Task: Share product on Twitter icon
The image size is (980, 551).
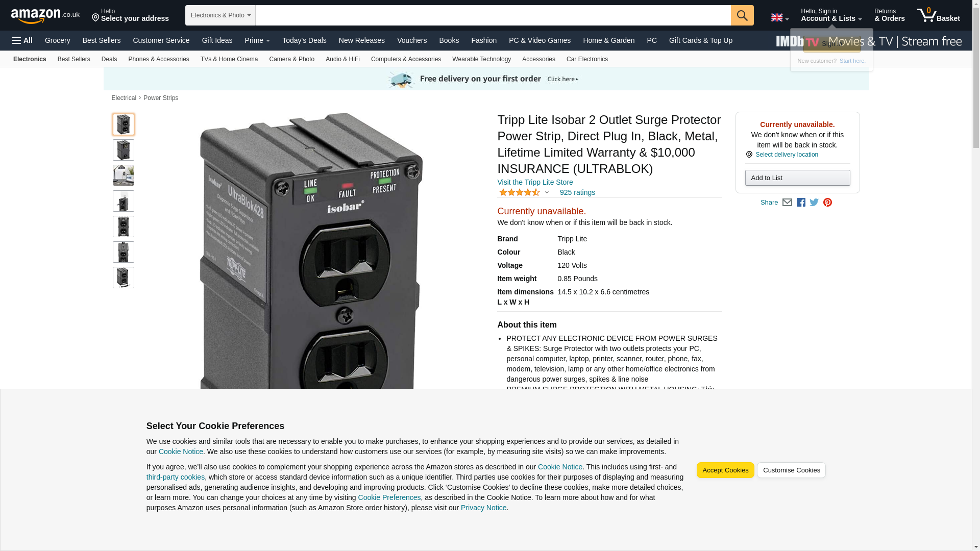Action: pyautogui.click(x=814, y=203)
